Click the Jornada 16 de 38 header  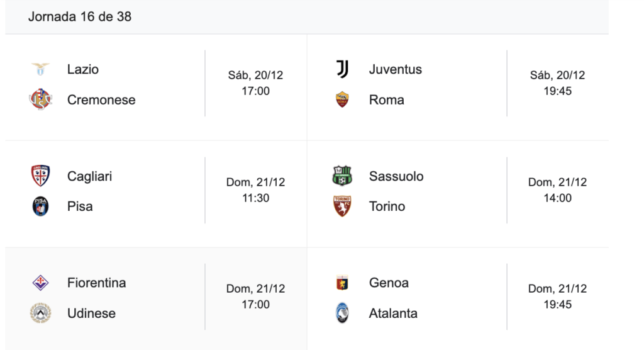click(x=80, y=17)
